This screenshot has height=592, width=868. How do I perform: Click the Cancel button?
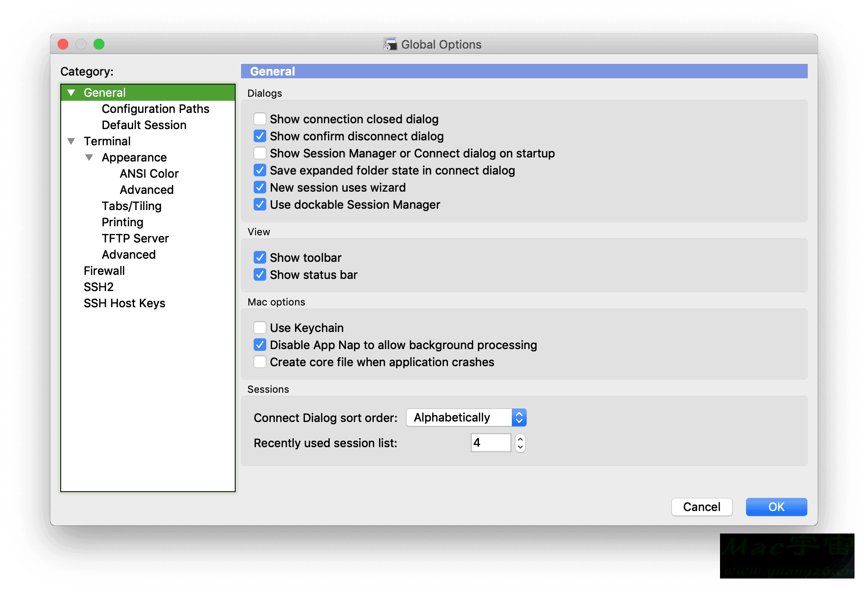(702, 507)
